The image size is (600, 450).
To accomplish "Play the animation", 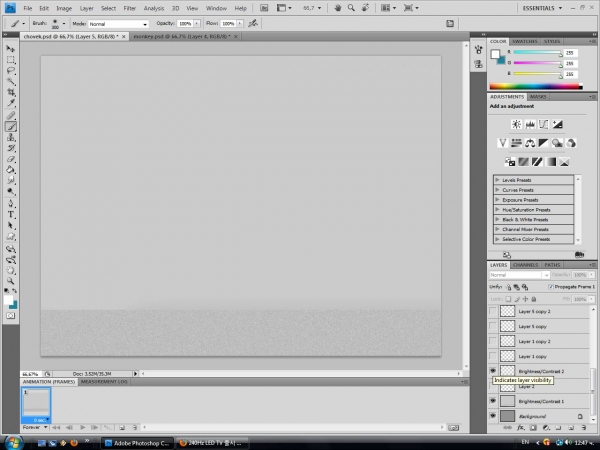I will [x=83, y=427].
